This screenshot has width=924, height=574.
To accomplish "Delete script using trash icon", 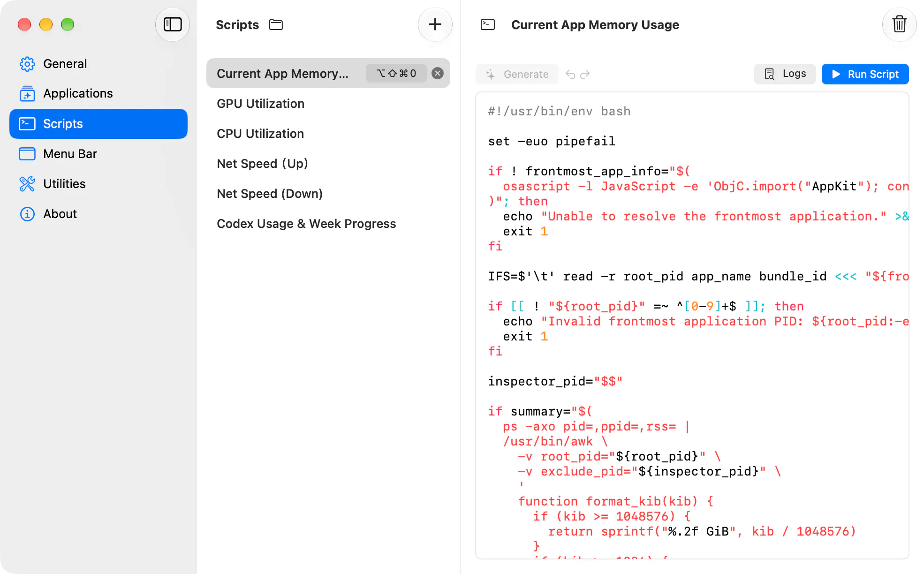I will click(x=899, y=24).
